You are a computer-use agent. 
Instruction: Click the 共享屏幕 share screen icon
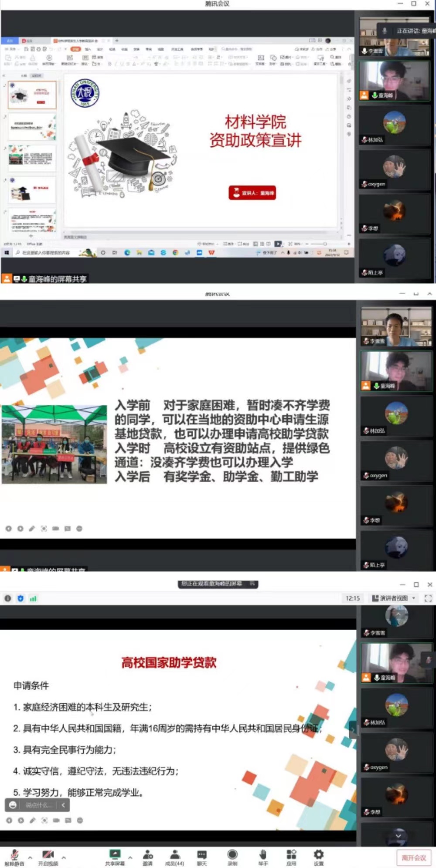(x=115, y=856)
